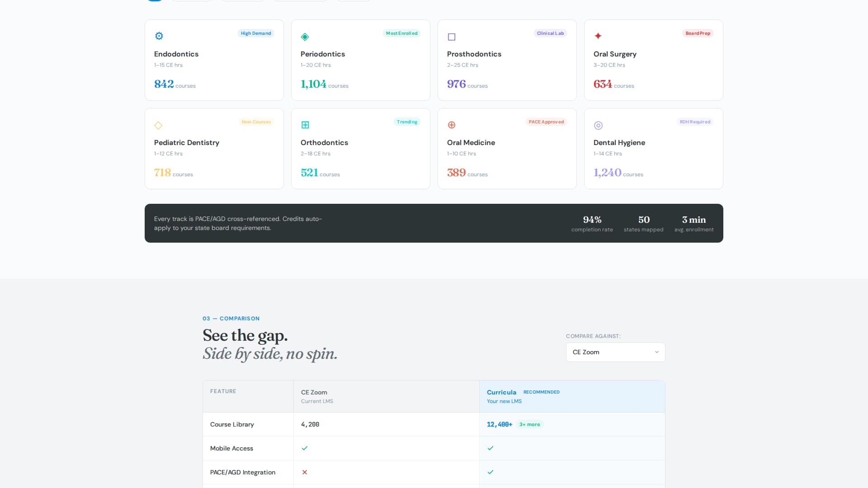Click the 634 courses count
Screen dimensions: 868x488
click(x=614, y=84)
